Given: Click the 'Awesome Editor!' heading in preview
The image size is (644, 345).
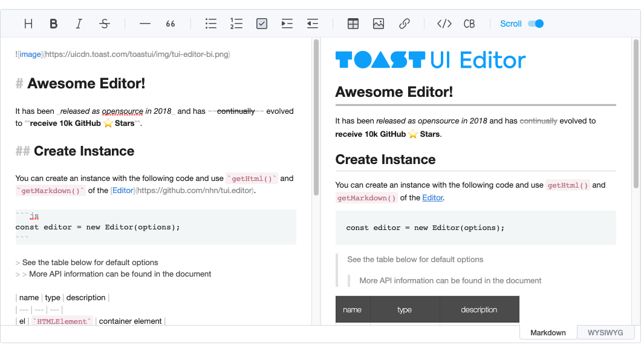Looking at the screenshot, I should tap(394, 92).
